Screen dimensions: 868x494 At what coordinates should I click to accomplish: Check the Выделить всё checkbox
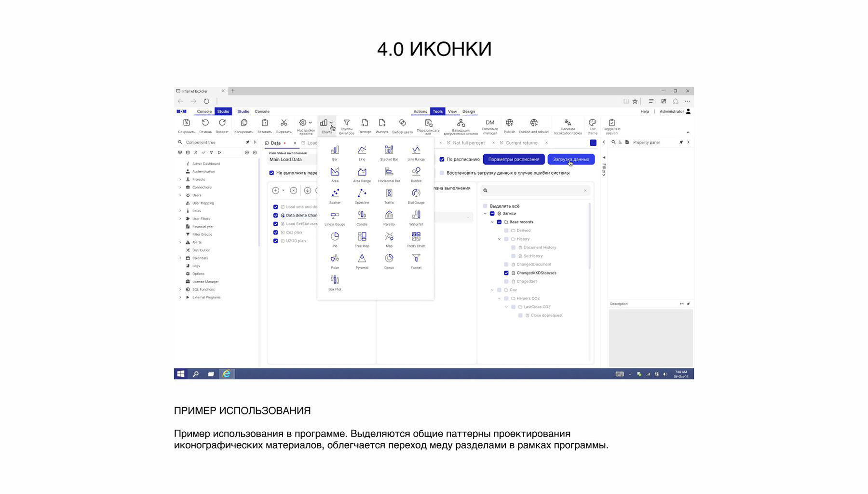pos(485,206)
